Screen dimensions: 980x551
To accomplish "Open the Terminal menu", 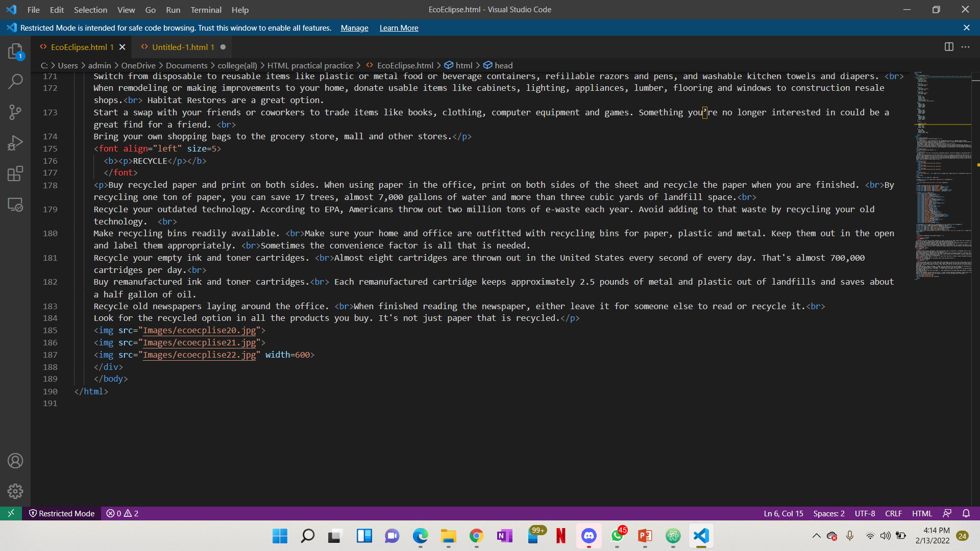I will pos(206,10).
